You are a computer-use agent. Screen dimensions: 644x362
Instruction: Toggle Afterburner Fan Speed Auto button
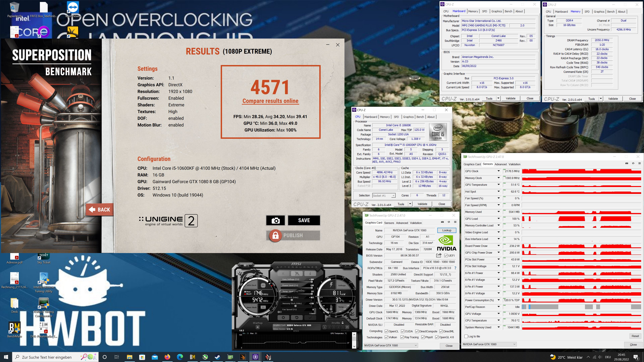pyautogui.click(x=313, y=314)
